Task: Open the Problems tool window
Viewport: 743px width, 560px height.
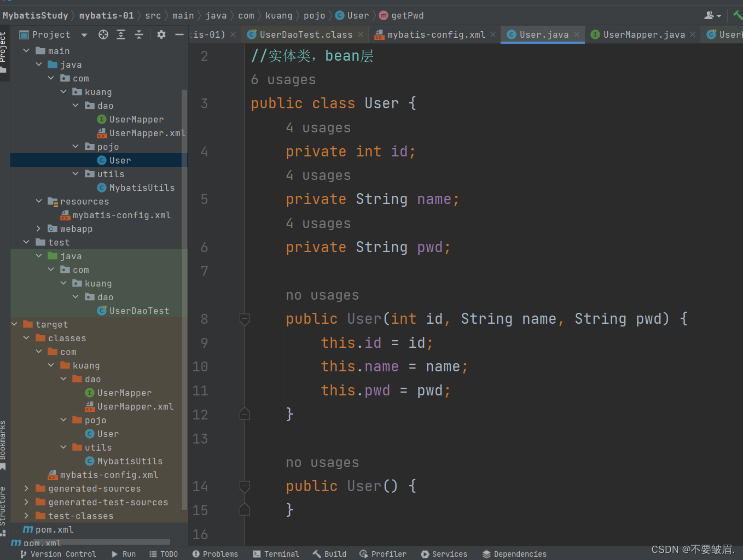Action: click(x=215, y=554)
